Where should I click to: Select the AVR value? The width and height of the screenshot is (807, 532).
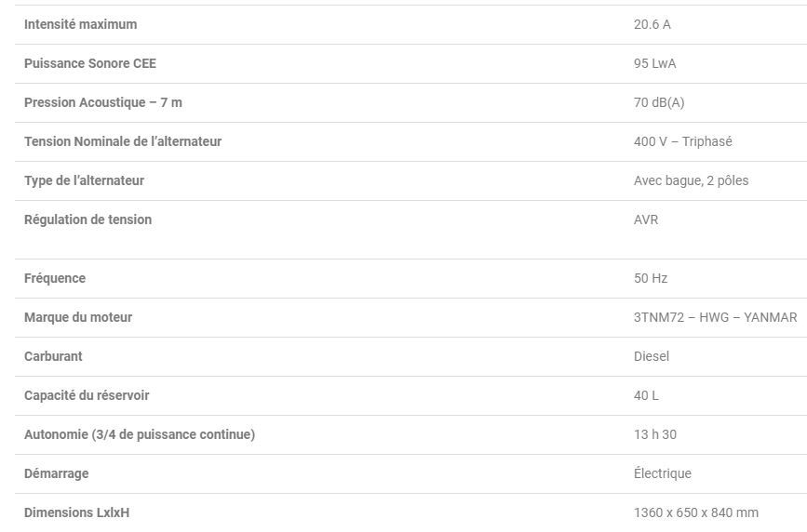point(646,219)
